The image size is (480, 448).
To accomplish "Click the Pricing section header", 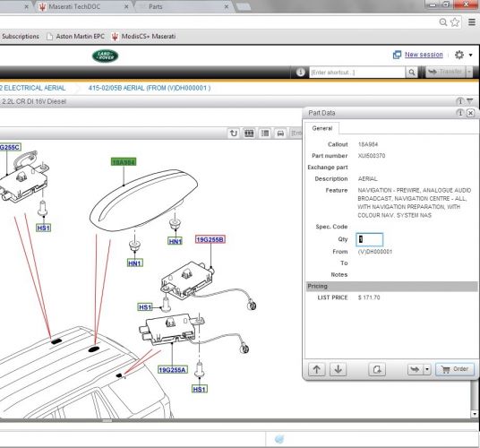I will 391,286.
